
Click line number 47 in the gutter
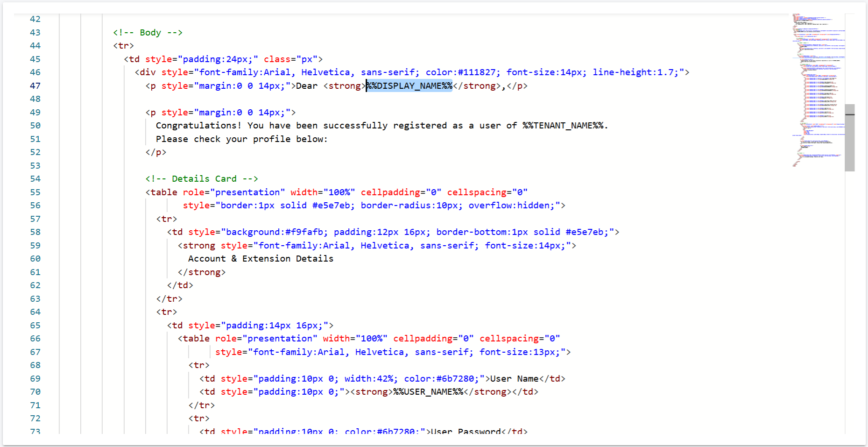35,86
